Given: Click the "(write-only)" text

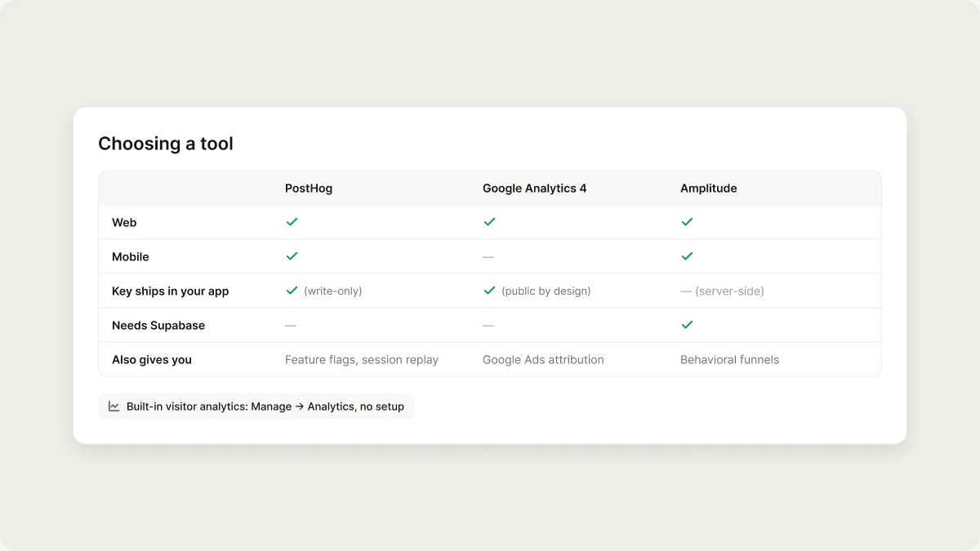Looking at the screenshot, I should pos(332,291).
